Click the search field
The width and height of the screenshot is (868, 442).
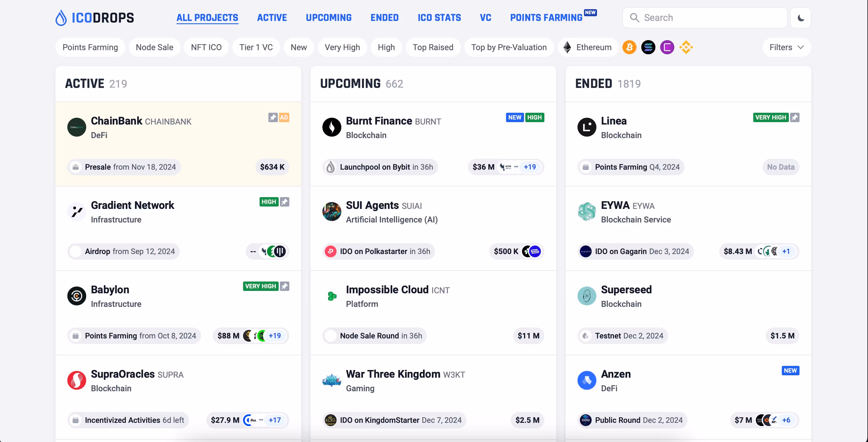(x=704, y=17)
